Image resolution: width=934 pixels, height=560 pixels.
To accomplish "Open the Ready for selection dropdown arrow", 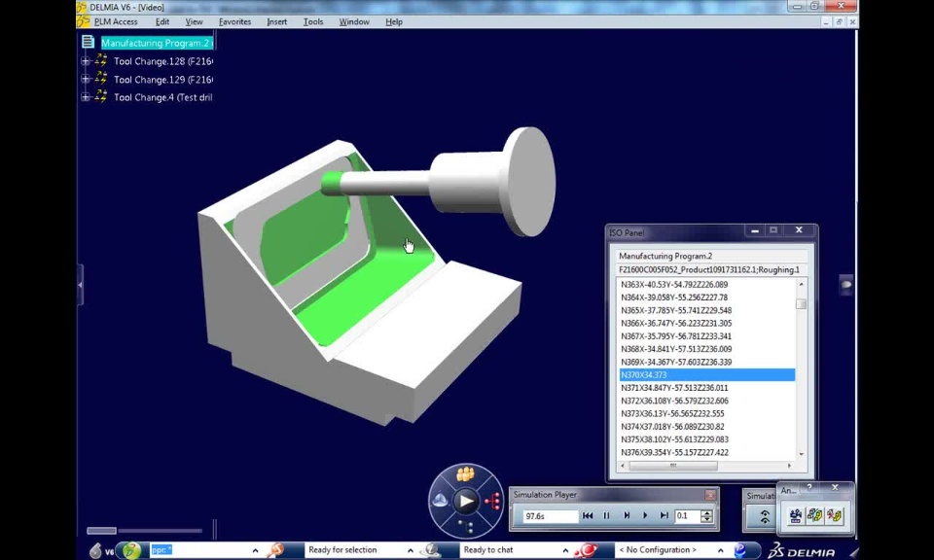I will click(411, 550).
